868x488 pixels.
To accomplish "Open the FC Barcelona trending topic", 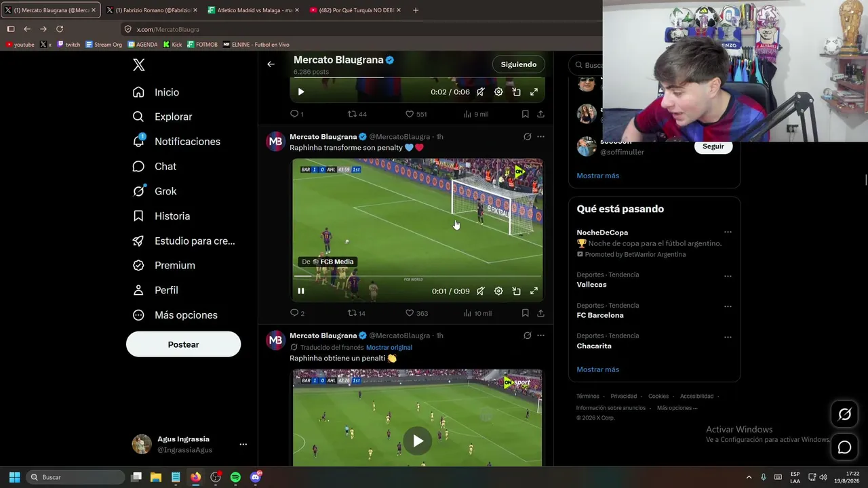I will [x=600, y=315].
